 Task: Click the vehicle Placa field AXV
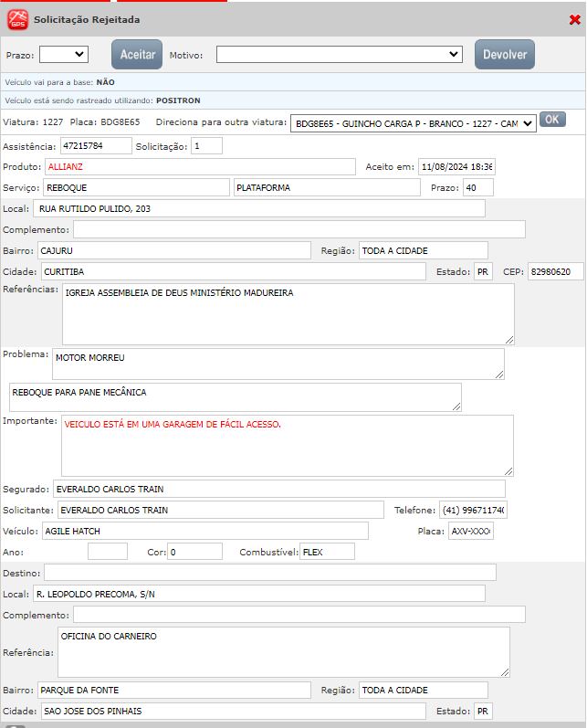coord(471,531)
